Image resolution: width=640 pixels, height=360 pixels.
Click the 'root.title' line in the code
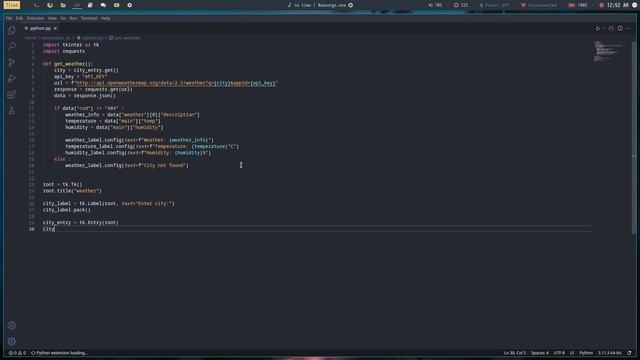click(x=72, y=191)
